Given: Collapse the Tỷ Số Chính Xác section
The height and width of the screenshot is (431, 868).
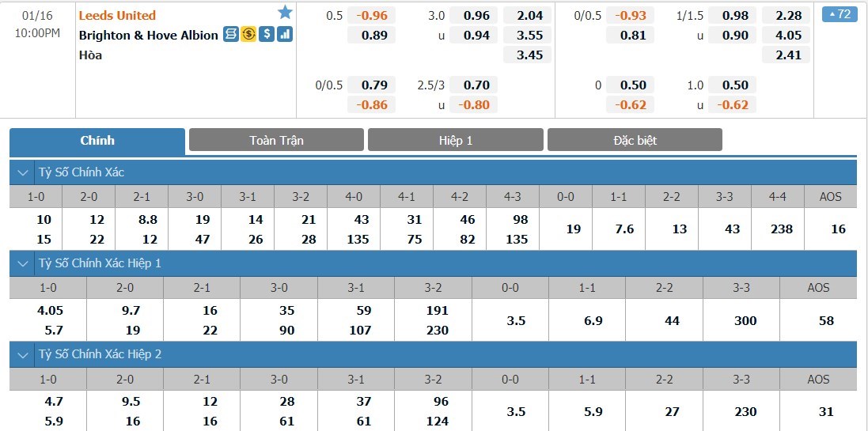Looking at the screenshot, I should pyautogui.click(x=21, y=172).
